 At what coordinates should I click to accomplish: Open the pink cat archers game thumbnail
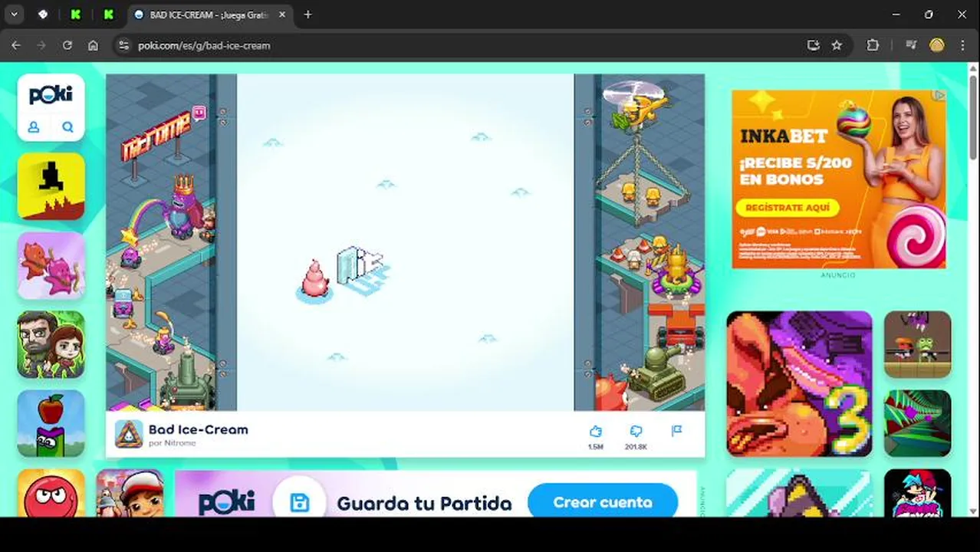(51, 265)
